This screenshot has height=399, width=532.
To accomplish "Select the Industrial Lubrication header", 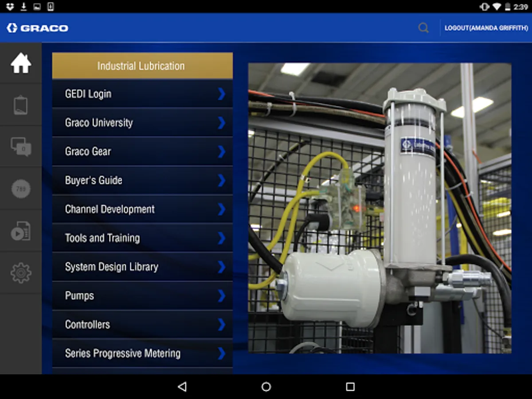I will (x=142, y=66).
